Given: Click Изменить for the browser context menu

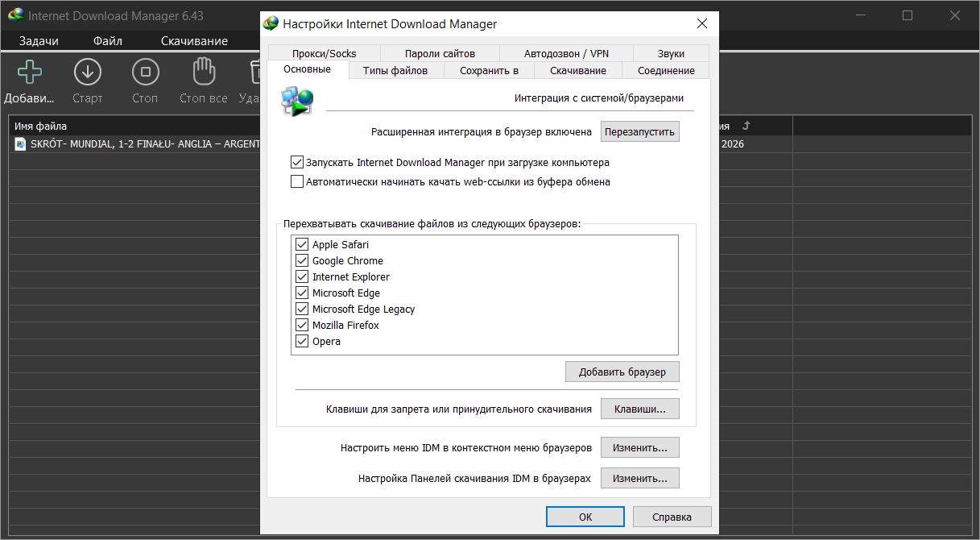Looking at the screenshot, I should [x=640, y=447].
